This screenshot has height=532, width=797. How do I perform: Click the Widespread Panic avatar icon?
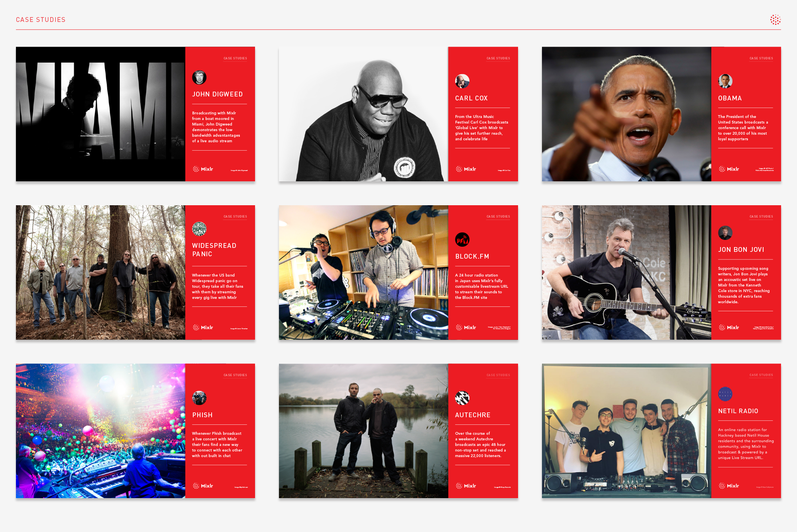[199, 229]
